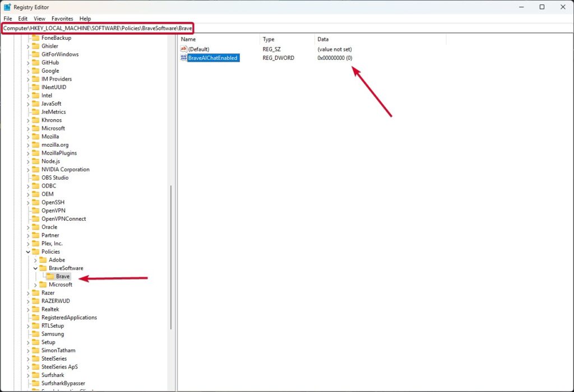Open the Help menu

click(x=85, y=18)
